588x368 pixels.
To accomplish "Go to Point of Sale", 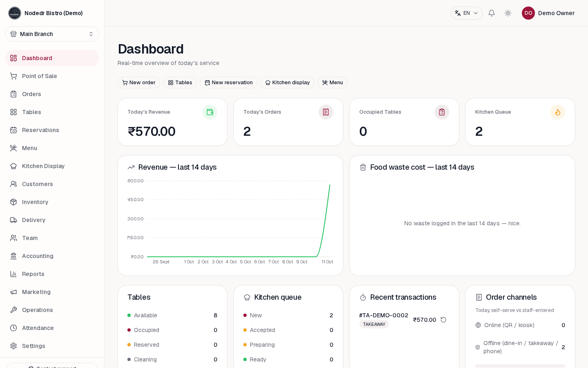I will coord(52,76).
